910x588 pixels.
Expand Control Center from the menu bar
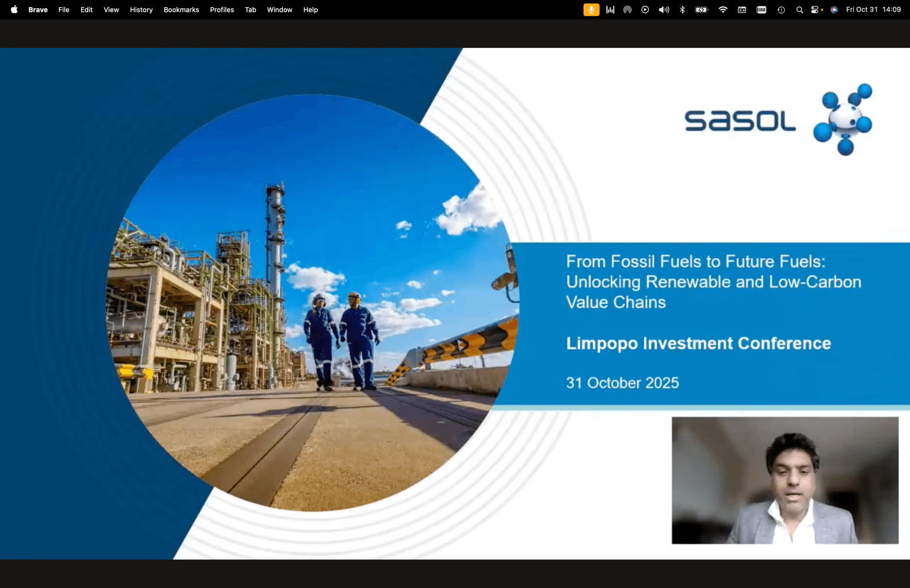coord(815,9)
